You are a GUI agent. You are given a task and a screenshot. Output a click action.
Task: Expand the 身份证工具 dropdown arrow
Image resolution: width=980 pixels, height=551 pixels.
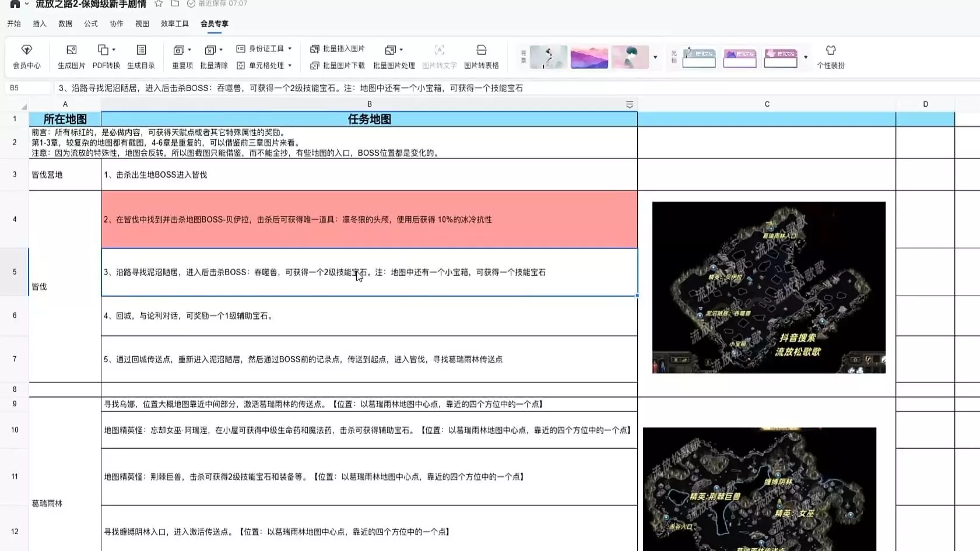click(290, 49)
